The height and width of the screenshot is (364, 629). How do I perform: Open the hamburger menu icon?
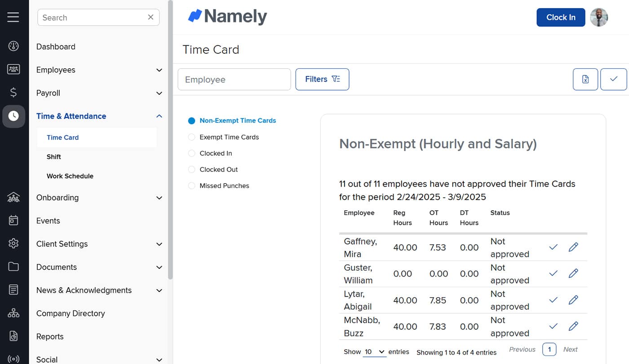pyautogui.click(x=13, y=17)
